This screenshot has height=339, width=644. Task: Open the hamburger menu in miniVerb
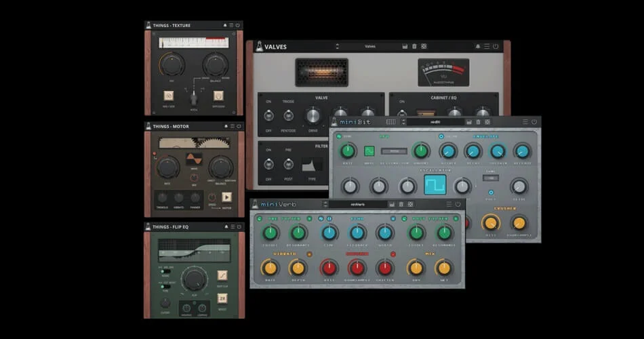pos(449,204)
